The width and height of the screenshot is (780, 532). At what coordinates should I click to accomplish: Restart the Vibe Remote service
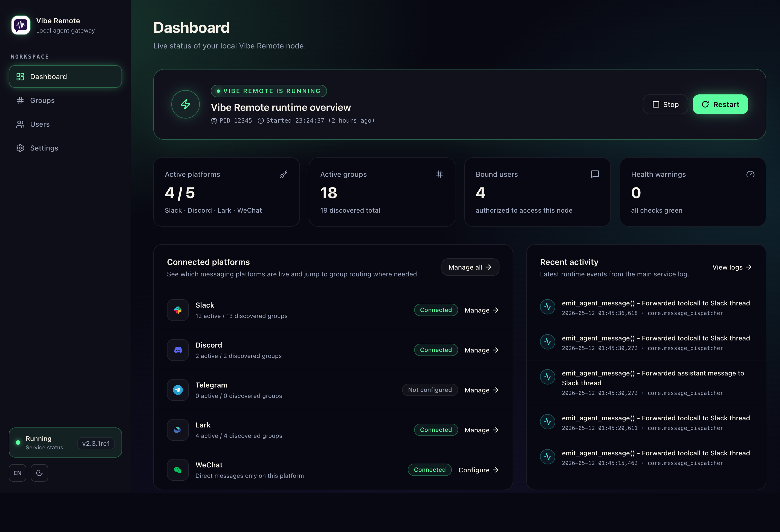tap(720, 104)
